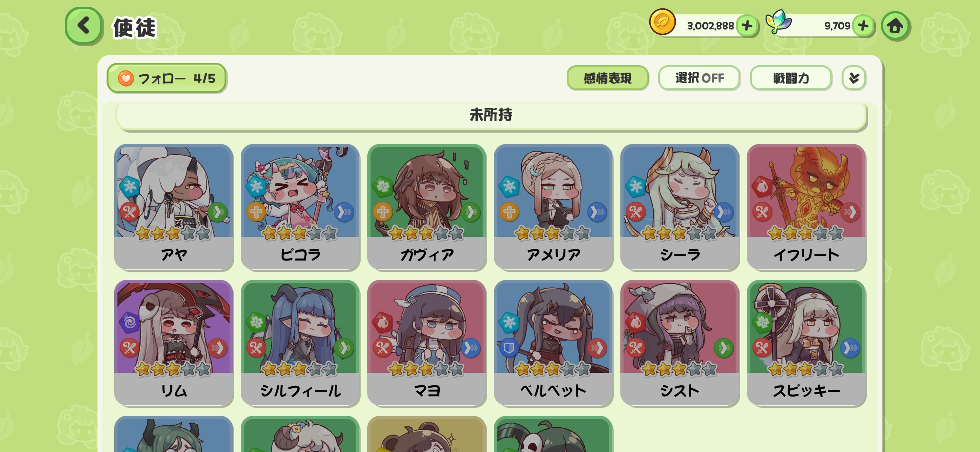Collapse the 未所持 section header
This screenshot has height=452, width=980.
coord(491,115)
